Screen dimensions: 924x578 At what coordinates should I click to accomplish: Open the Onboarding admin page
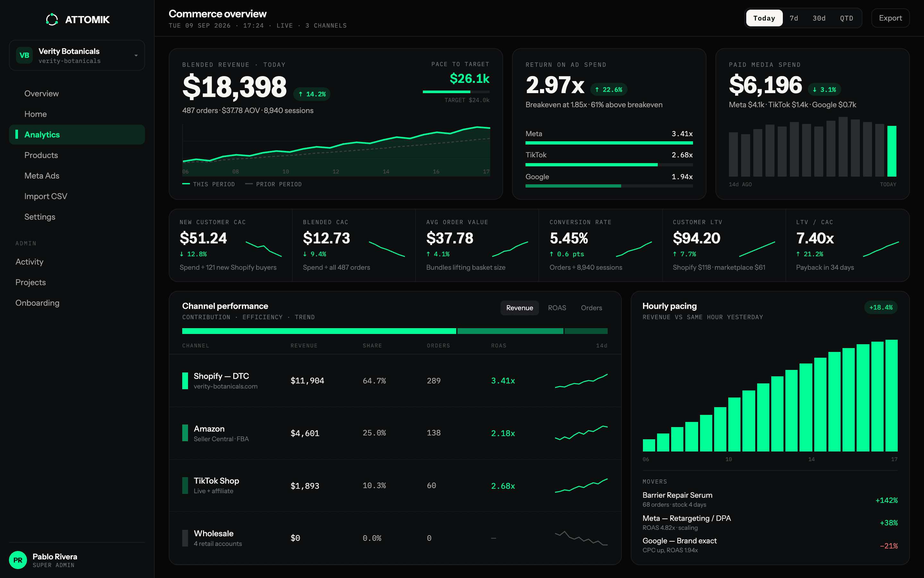(77, 303)
